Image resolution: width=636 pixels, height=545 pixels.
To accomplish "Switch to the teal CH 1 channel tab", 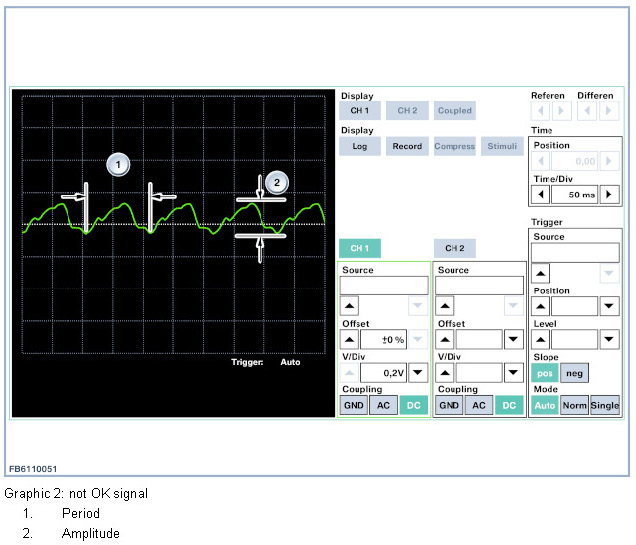I will [x=359, y=248].
